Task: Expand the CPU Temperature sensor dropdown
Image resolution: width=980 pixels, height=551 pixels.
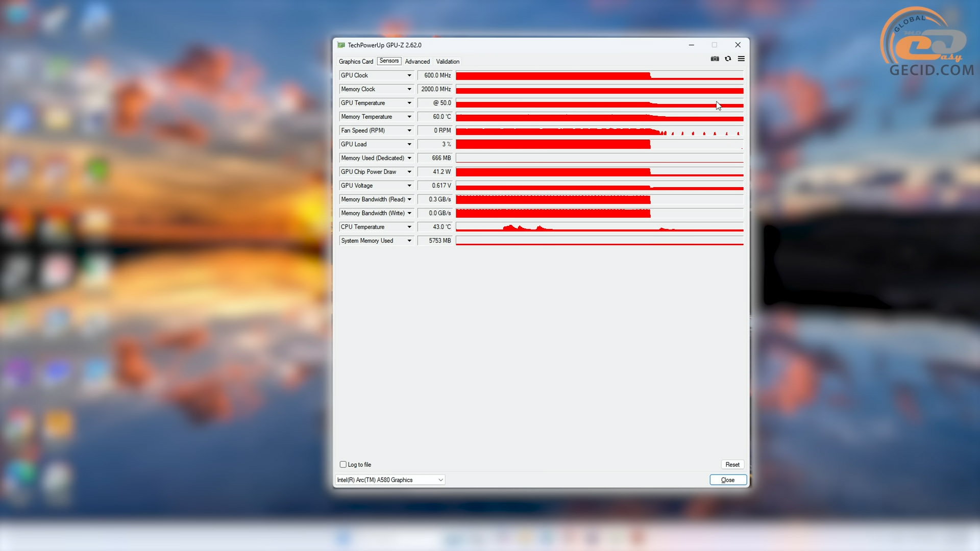Action: (409, 227)
